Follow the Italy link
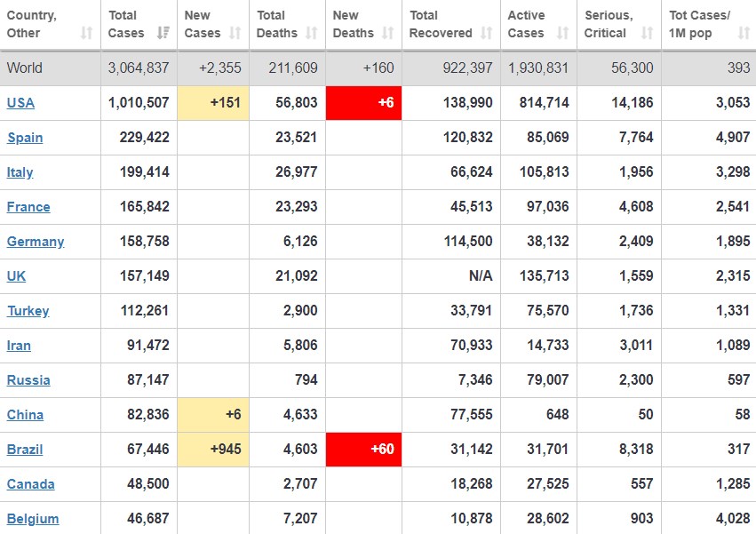The width and height of the screenshot is (756, 534). [x=20, y=172]
